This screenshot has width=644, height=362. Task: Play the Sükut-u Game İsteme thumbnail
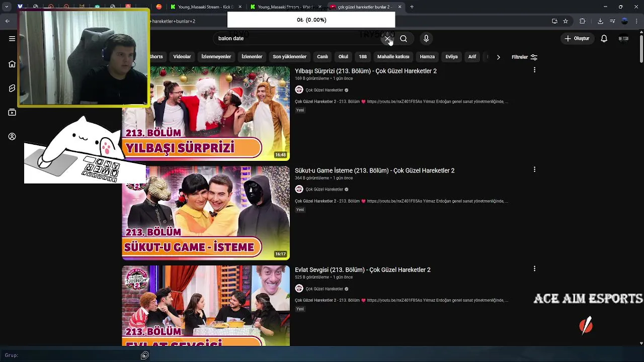[206, 213]
